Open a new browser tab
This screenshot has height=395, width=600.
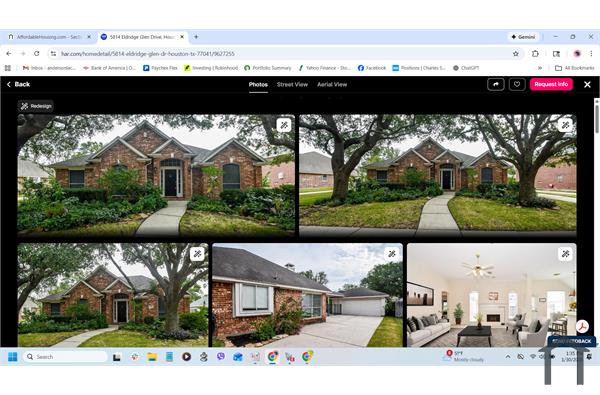(x=196, y=37)
